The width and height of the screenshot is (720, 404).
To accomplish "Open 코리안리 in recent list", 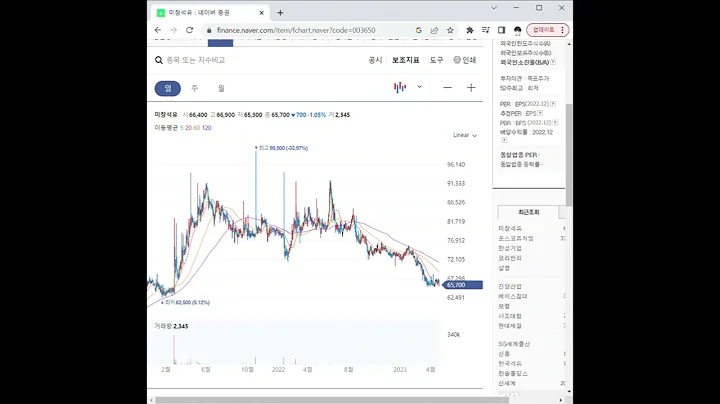I will click(x=510, y=258).
